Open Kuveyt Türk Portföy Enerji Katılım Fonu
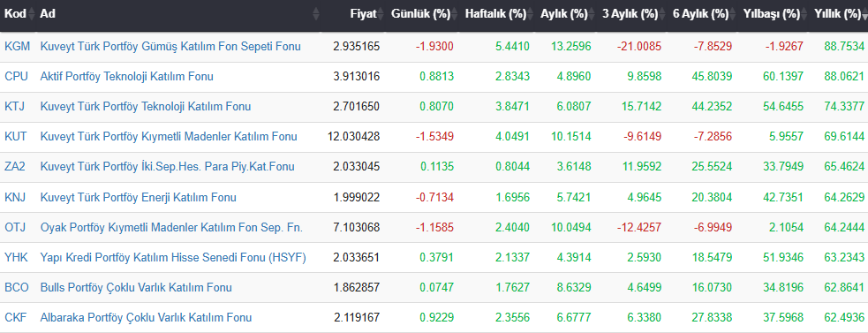This screenshot has height=333, width=868. (x=139, y=197)
